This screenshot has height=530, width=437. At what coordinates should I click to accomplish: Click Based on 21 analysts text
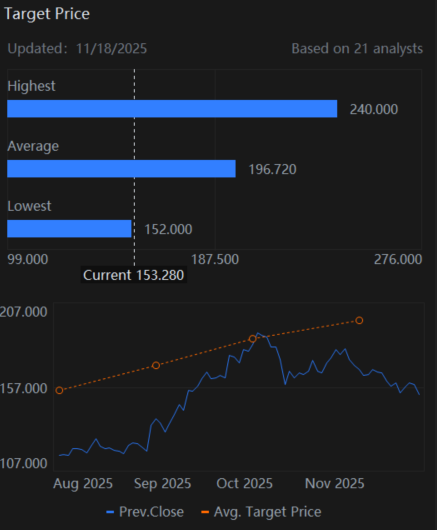[x=357, y=48]
